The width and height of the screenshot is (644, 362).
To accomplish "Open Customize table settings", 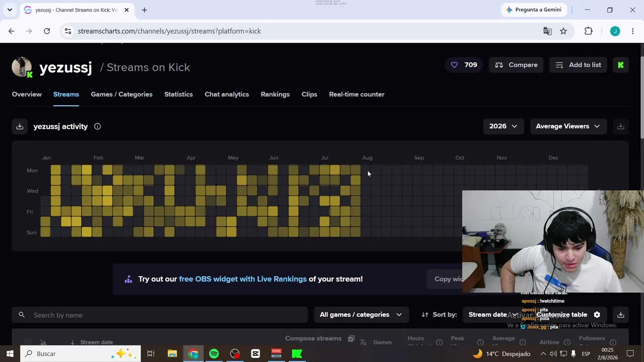I will [x=568, y=315].
